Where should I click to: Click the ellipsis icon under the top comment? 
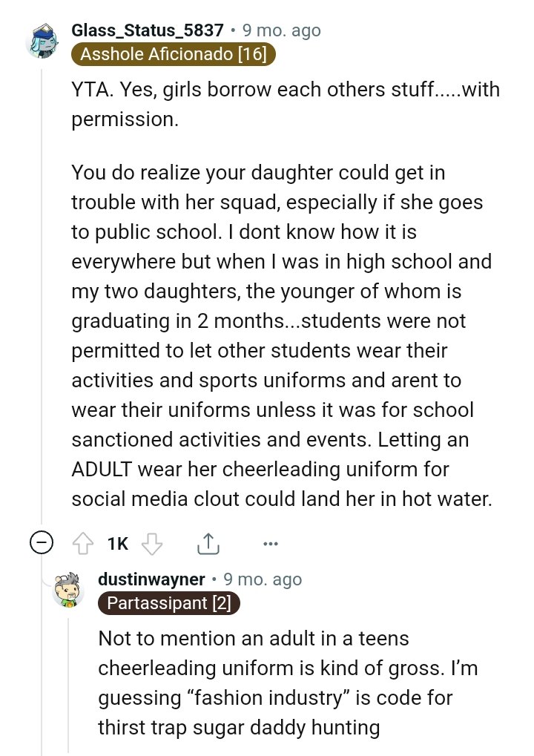(x=271, y=543)
